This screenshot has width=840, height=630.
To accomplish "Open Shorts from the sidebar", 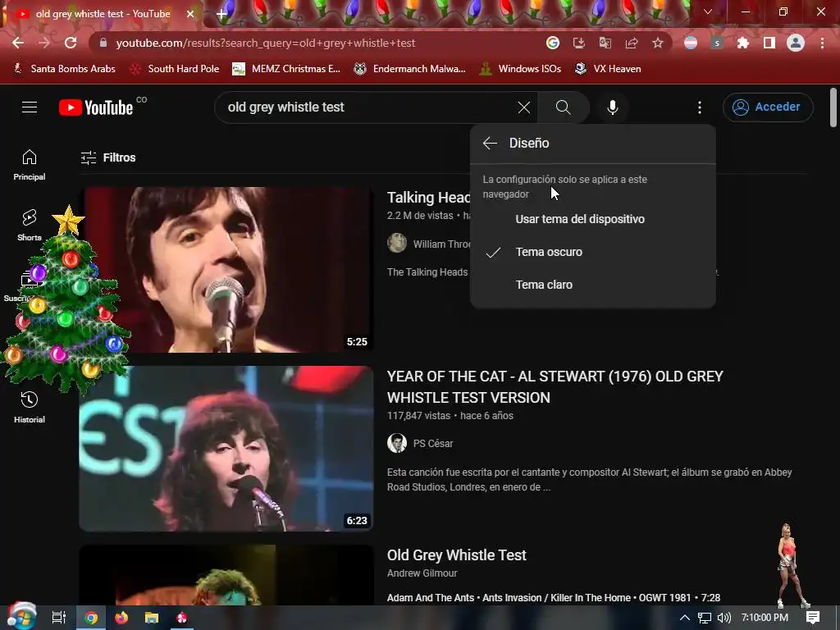I will pyautogui.click(x=30, y=225).
